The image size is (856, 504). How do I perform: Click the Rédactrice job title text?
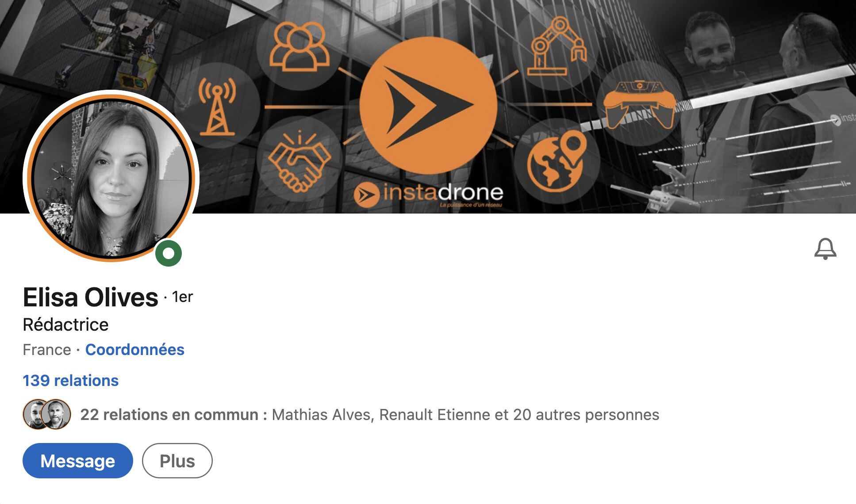pyautogui.click(x=65, y=325)
